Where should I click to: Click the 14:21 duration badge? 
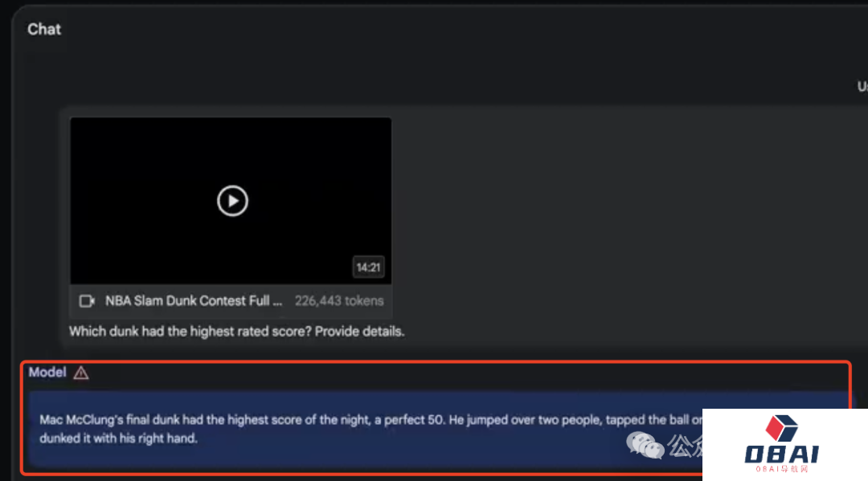pos(368,267)
